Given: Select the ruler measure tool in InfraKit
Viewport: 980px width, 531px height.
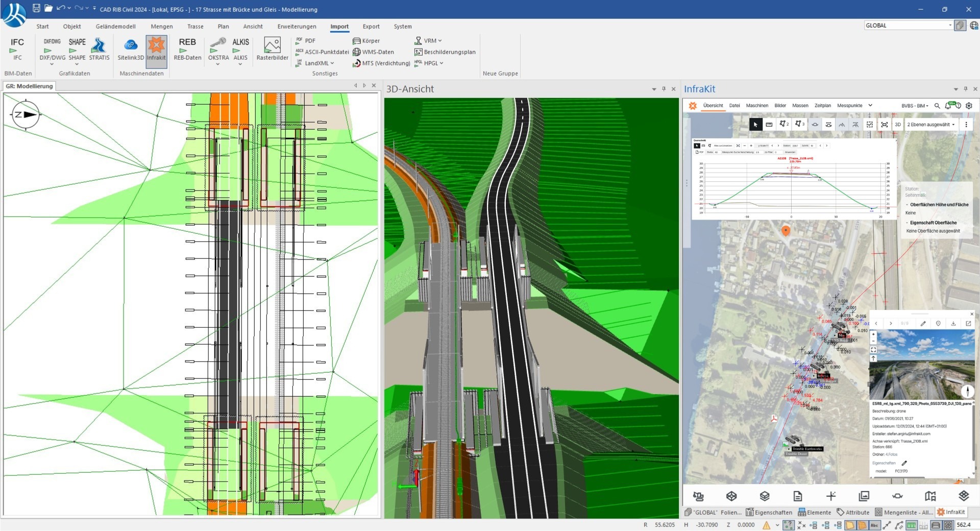Looking at the screenshot, I should pos(769,125).
